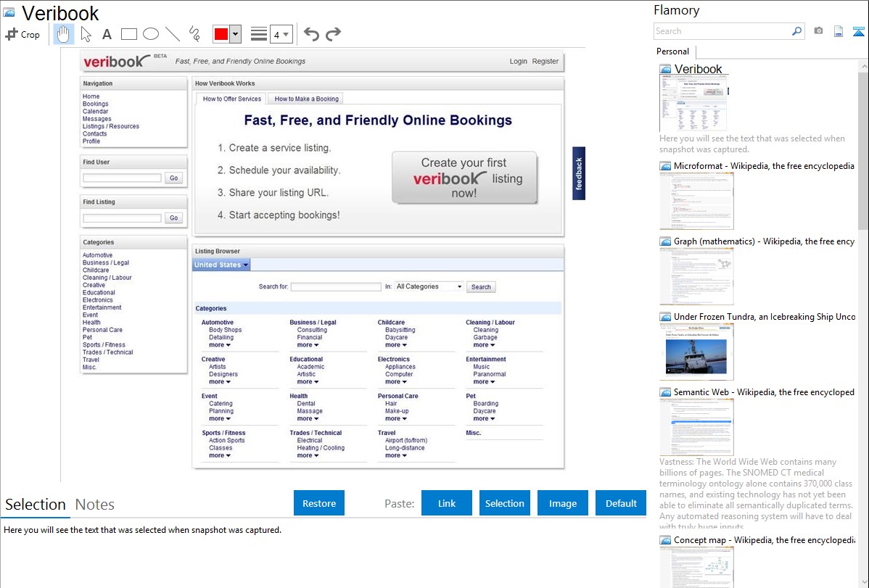Click the blue Selection paste button
This screenshot has width=869, height=588.
coord(505,503)
